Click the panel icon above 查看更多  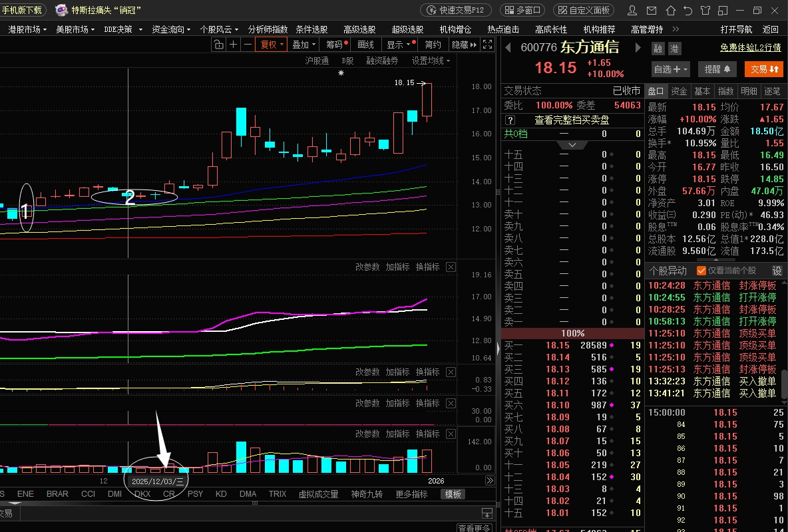point(487,513)
